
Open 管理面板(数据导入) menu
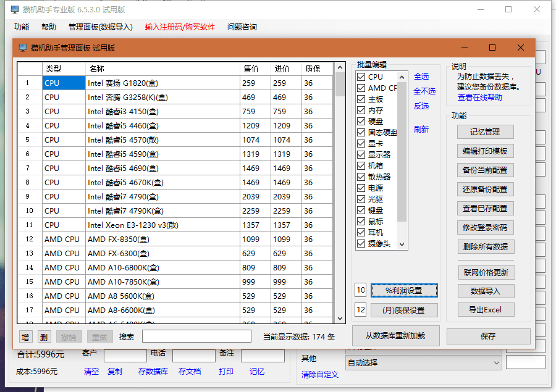point(100,27)
